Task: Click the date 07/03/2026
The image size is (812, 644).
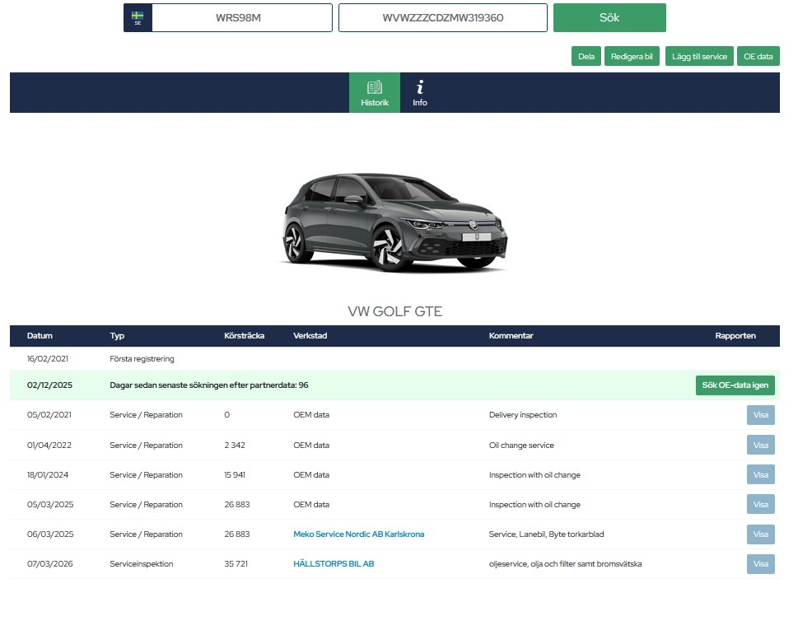Action: (49, 564)
